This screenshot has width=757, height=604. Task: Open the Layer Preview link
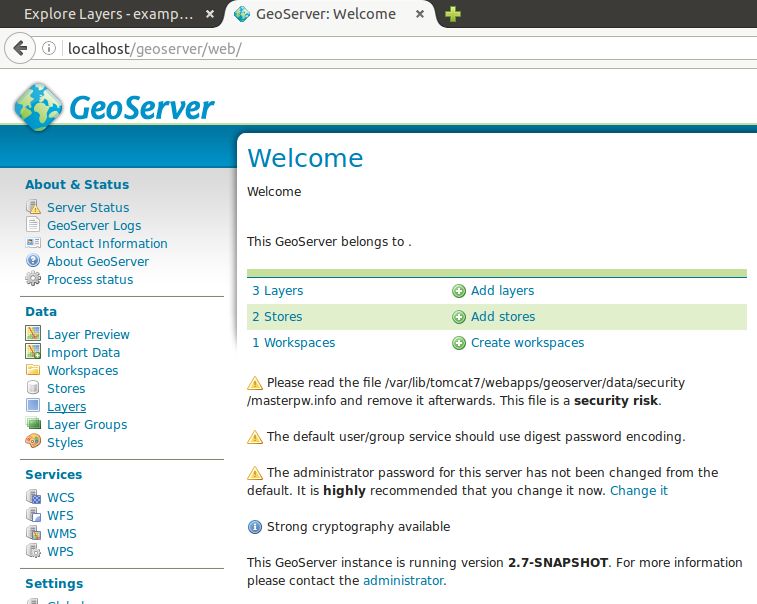[x=88, y=335]
